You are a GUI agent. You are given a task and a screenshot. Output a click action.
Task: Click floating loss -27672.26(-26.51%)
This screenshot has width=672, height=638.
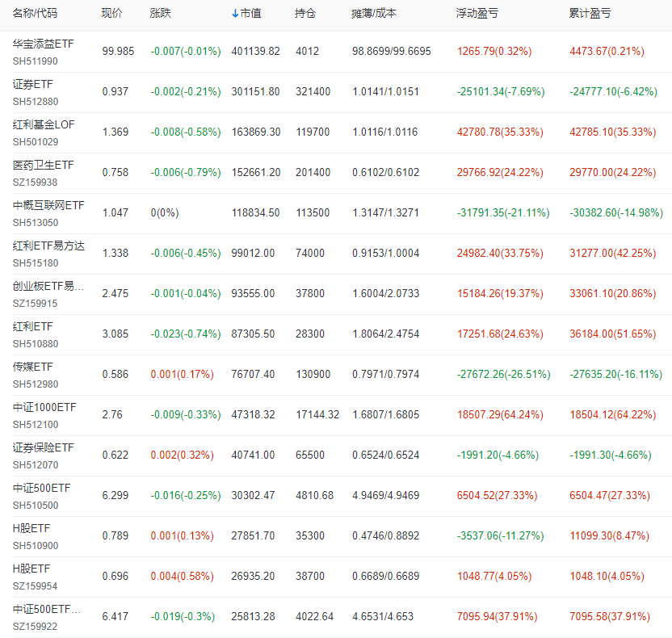(503, 375)
